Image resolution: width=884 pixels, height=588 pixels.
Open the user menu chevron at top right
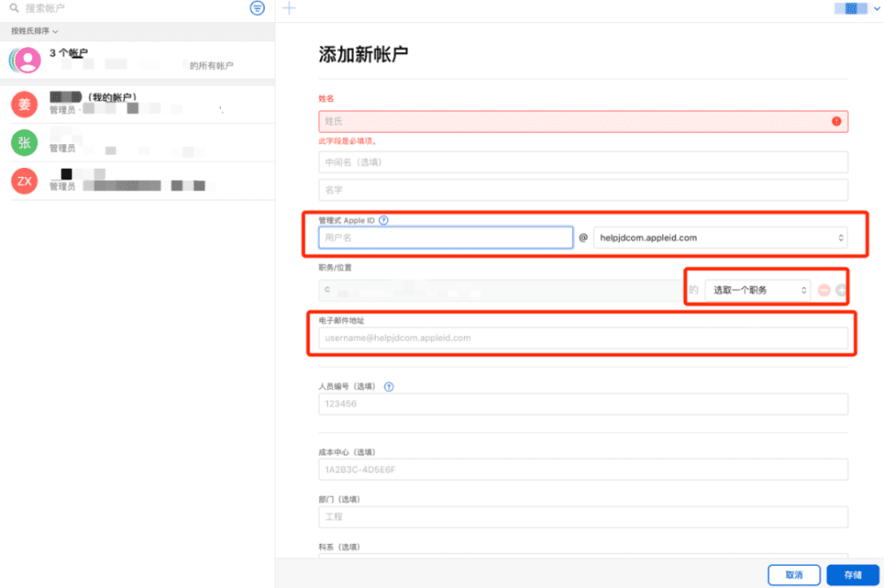(x=877, y=9)
